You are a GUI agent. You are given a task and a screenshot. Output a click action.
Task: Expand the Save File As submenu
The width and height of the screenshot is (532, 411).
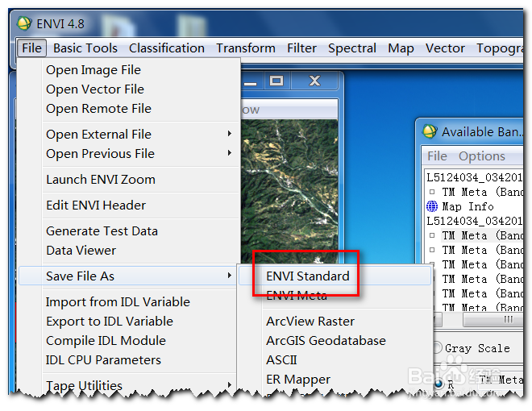[127, 276]
